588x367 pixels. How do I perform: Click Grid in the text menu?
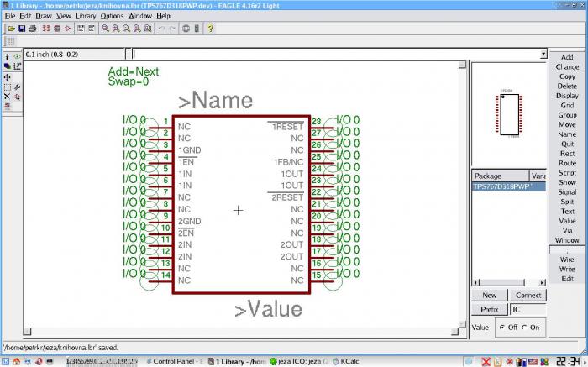[x=567, y=105]
